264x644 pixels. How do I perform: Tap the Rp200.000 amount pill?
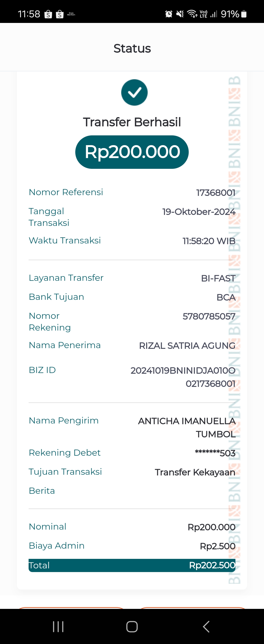[132, 152]
